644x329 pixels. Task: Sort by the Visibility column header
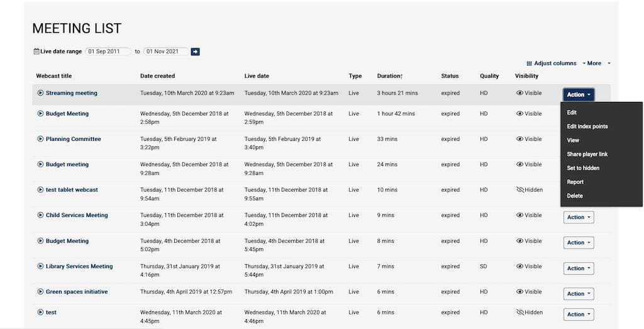(x=526, y=76)
